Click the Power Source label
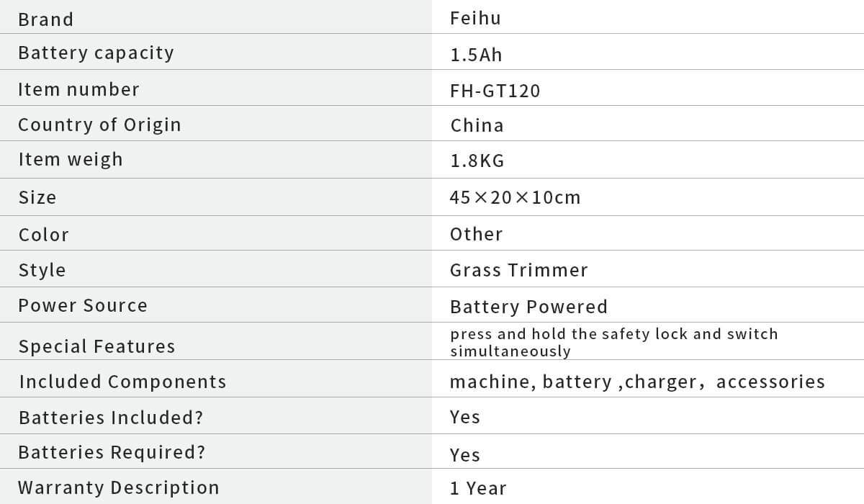Screen dimensions: 864x504 pos(83,305)
